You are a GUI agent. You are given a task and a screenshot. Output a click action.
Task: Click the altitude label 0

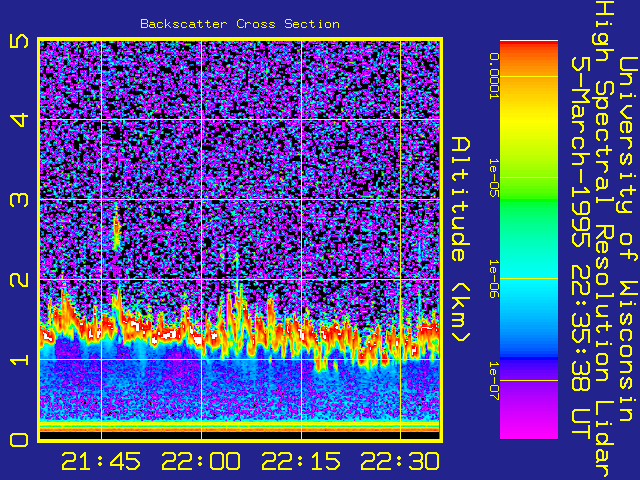pos(19,440)
